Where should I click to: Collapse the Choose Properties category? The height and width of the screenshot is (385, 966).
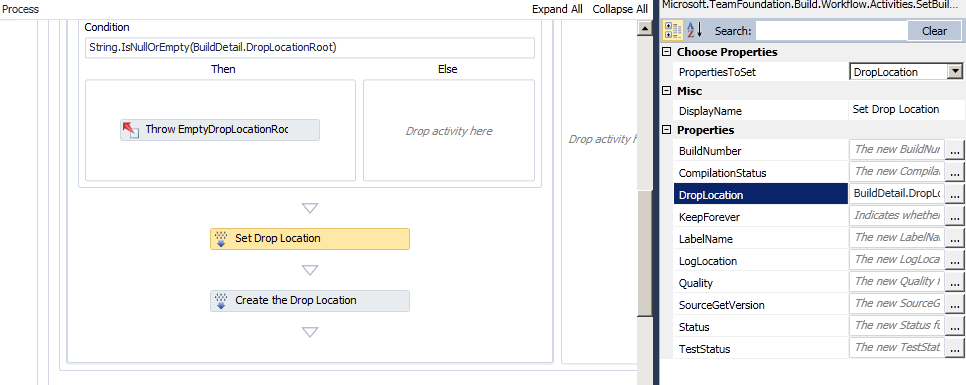click(x=666, y=52)
